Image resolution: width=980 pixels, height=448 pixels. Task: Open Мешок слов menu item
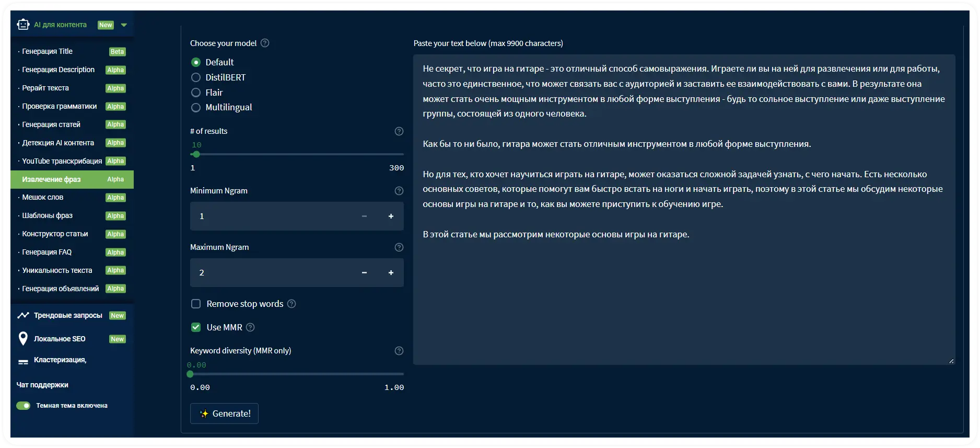72,197
